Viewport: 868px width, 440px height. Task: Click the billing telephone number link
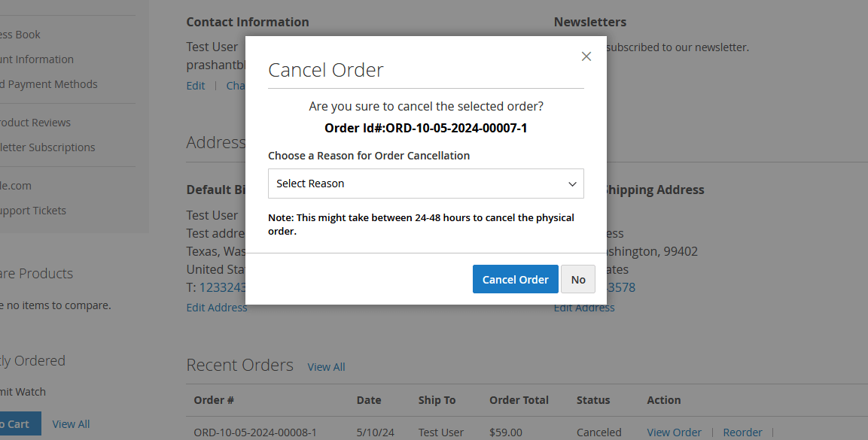pos(222,287)
